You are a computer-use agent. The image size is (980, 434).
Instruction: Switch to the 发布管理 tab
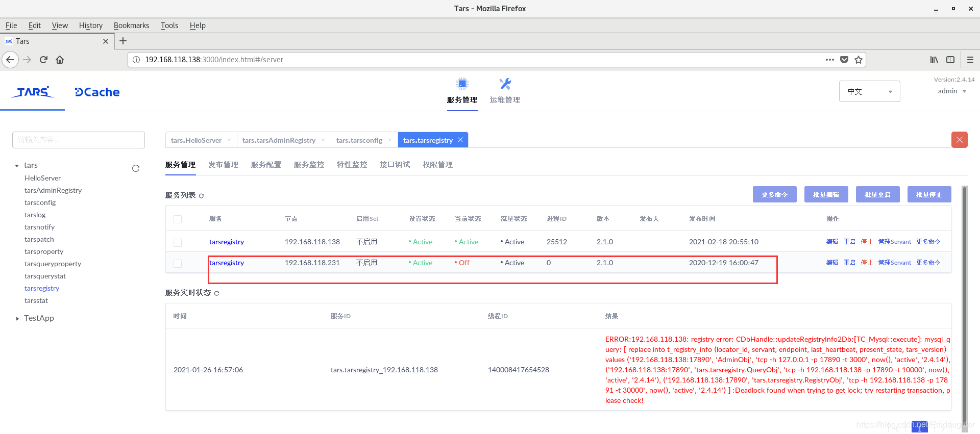click(223, 165)
